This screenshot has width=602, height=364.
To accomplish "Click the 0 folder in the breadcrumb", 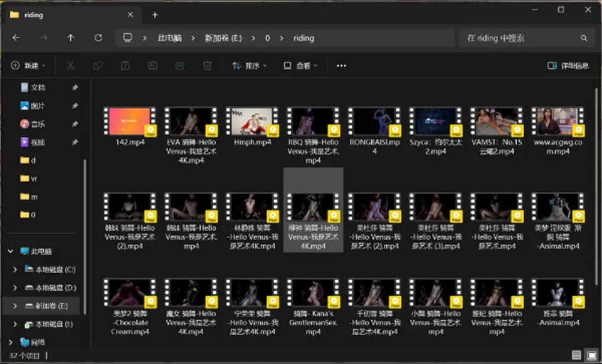I will click(268, 38).
